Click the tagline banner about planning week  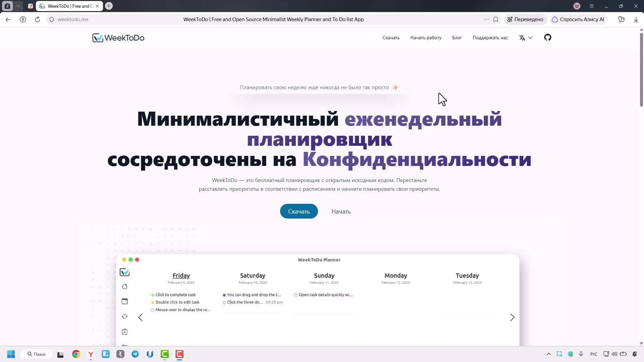[x=319, y=87]
